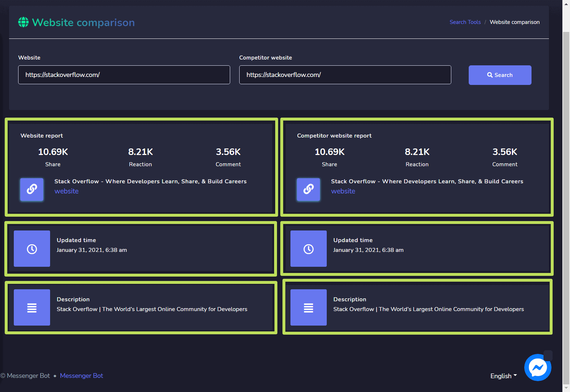
Task: Click Website comparison breadcrumb text
Action: [x=514, y=22]
